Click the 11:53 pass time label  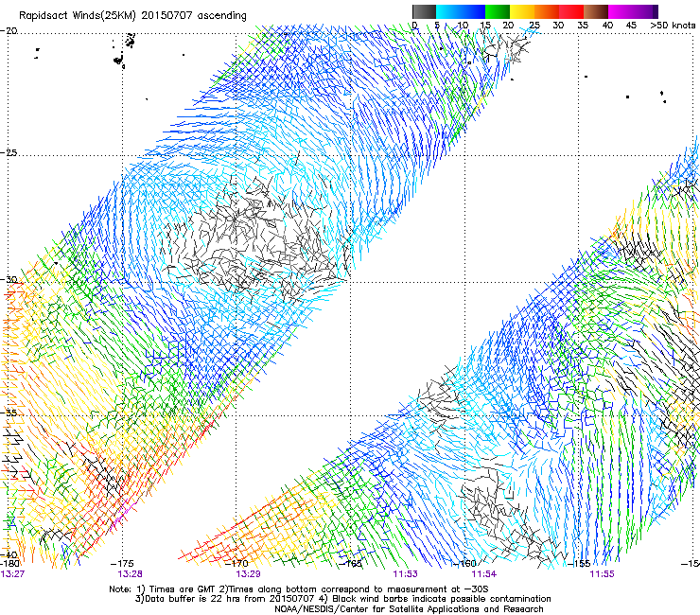click(x=406, y=574)
